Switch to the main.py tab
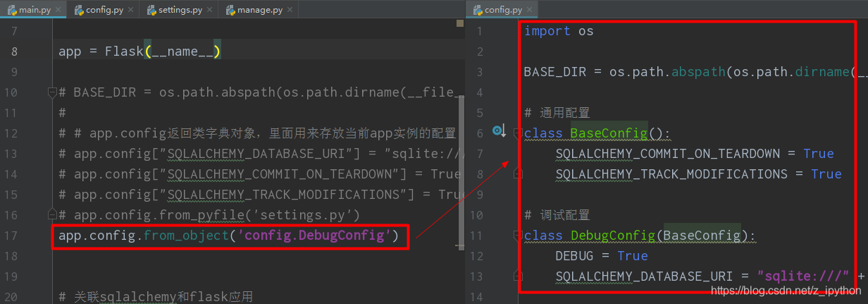Viewport: 868px width, 304px height. pos(34,10)
